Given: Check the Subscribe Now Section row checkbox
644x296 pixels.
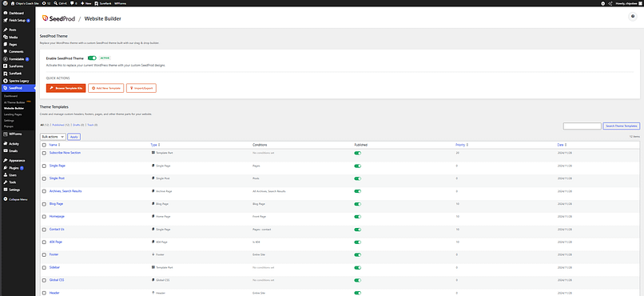Looking at the screenshot, I should pyautogui.click(x=44, y=153).
